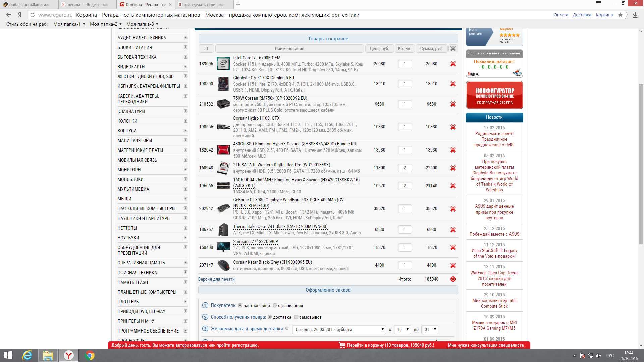644x362 pixels.
Task: Open the browser hamburger menu
Action: [x=599, y=3]
